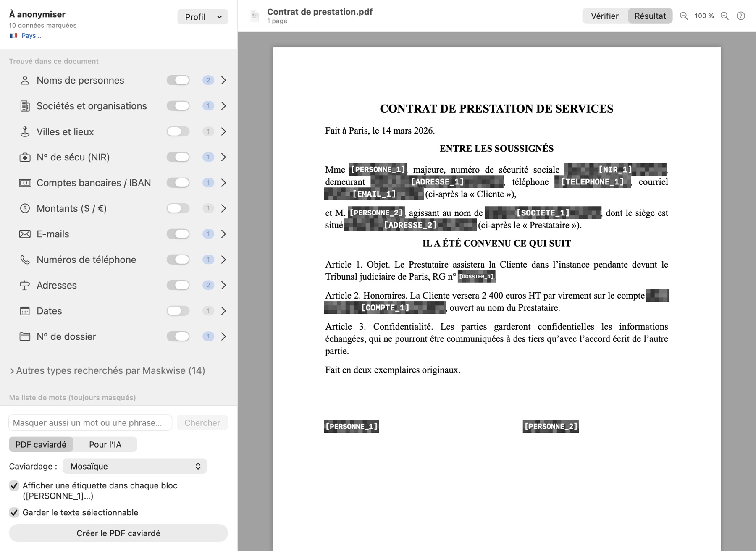This screenshot has width=756, height=551.
Task: Click the [SOCIETE_1] redacted block in document
Action: click(543, 213)
